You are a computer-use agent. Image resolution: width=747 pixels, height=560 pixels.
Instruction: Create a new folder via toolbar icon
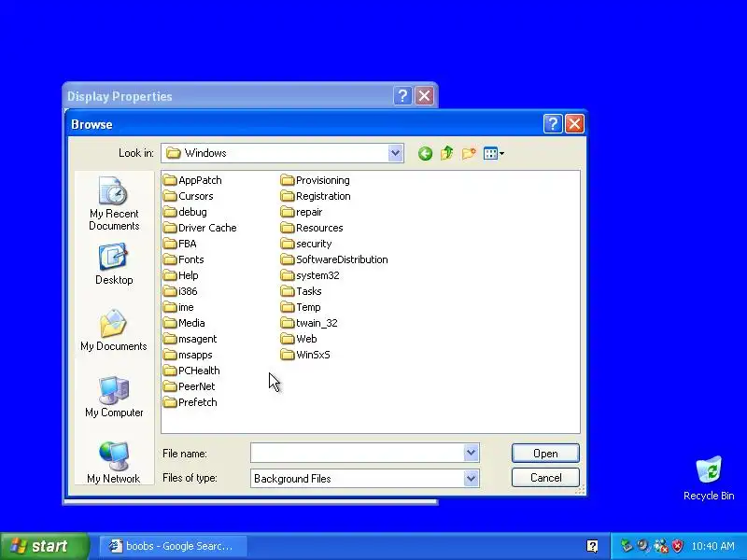pos(469,153)
